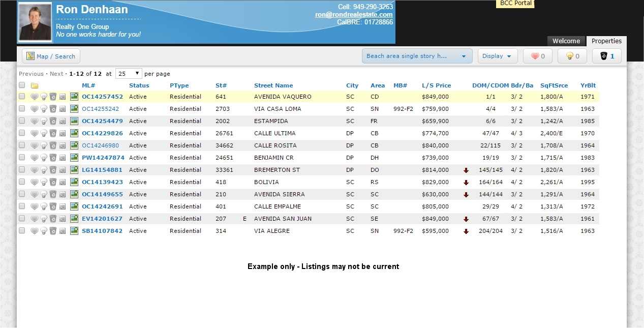Click the photo icon for listing LG14154881

click(x=74, y=170)
